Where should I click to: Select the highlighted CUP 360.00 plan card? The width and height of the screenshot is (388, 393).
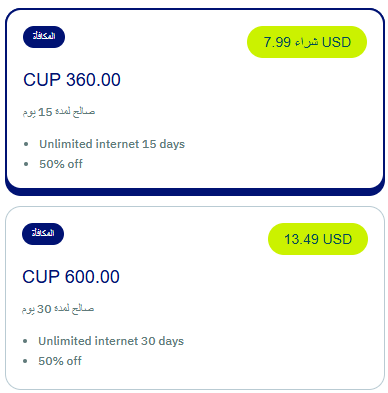coord(195,102)
